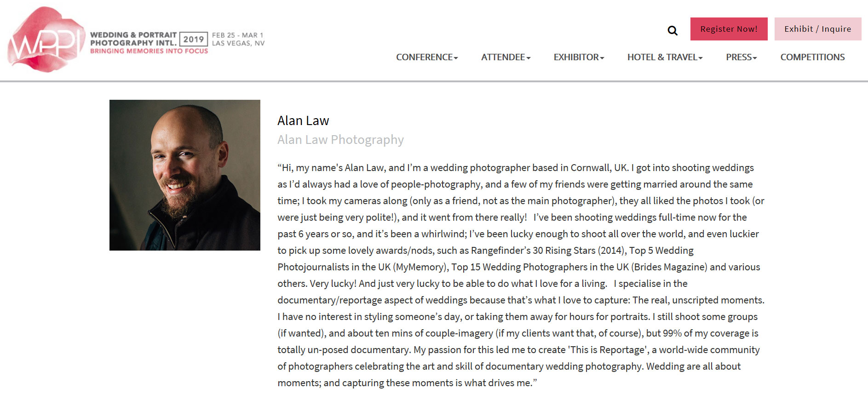This screenshot has height=400, width=868.
Task: Expand the EXHIBITOR dropdown caret
Action: [x=602, y=58]
